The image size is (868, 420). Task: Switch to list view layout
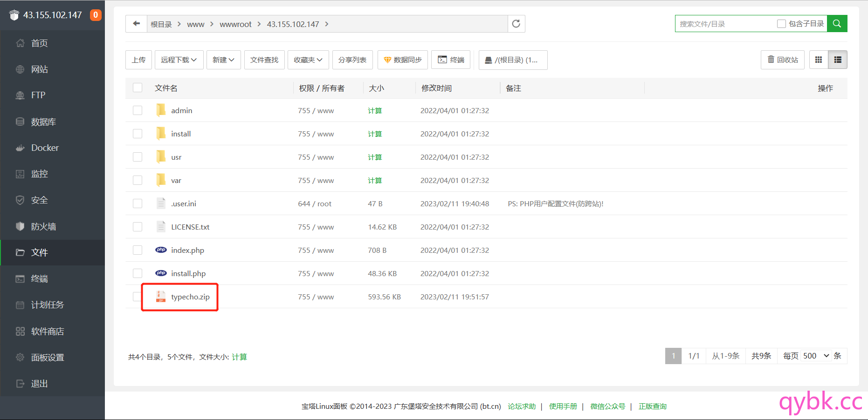point(838,60)
